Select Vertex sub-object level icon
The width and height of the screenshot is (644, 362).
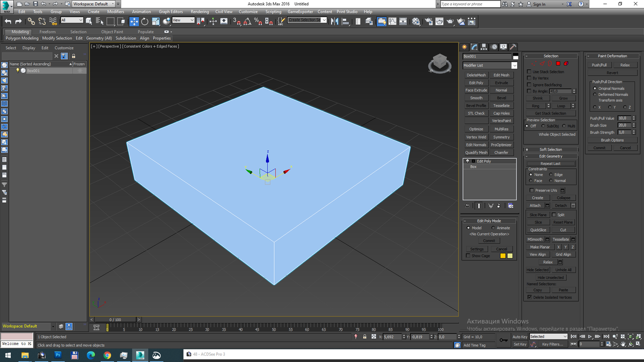pos(534,63)
